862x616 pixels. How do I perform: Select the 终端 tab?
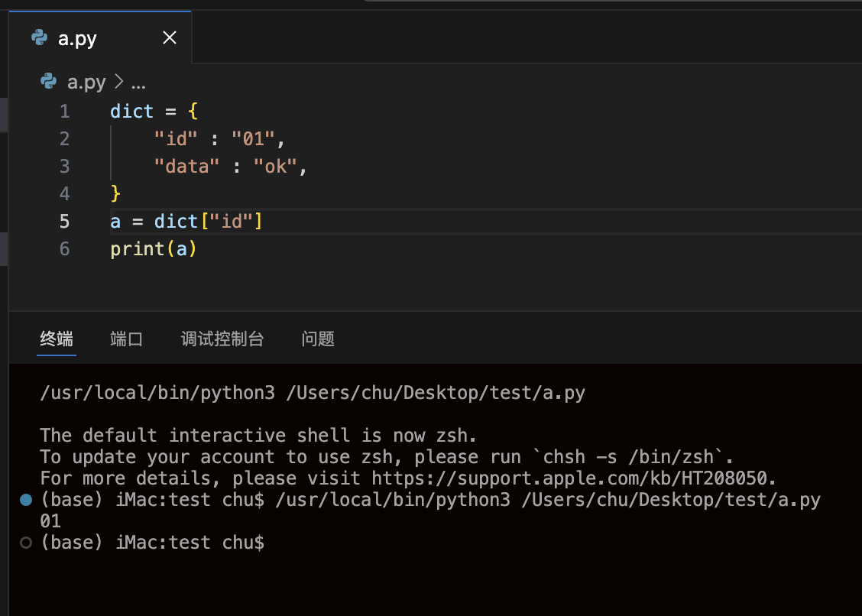point(56,339)
